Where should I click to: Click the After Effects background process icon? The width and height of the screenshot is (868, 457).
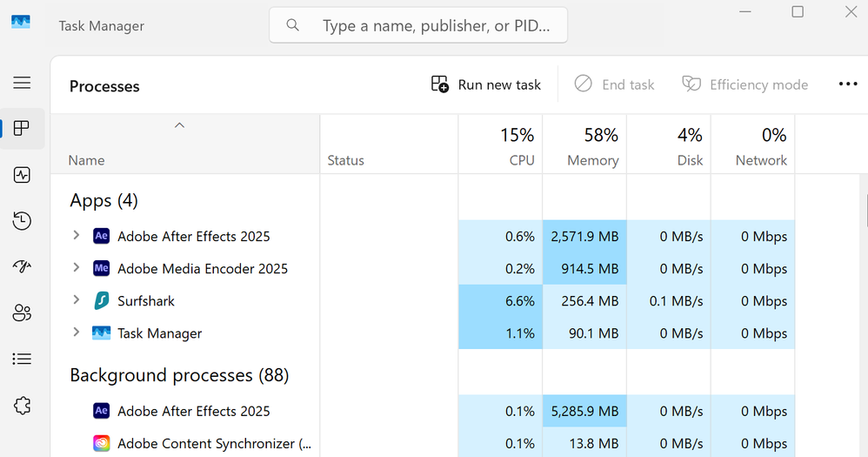click(x=101, y=411)
